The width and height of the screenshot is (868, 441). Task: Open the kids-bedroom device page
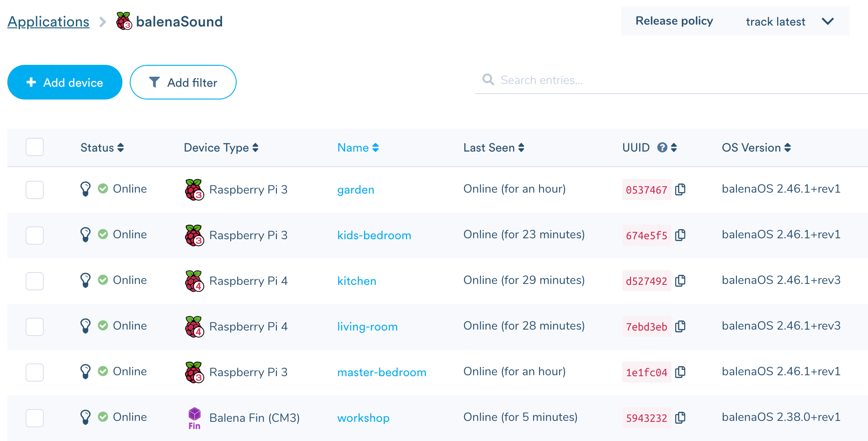point(374,235)
